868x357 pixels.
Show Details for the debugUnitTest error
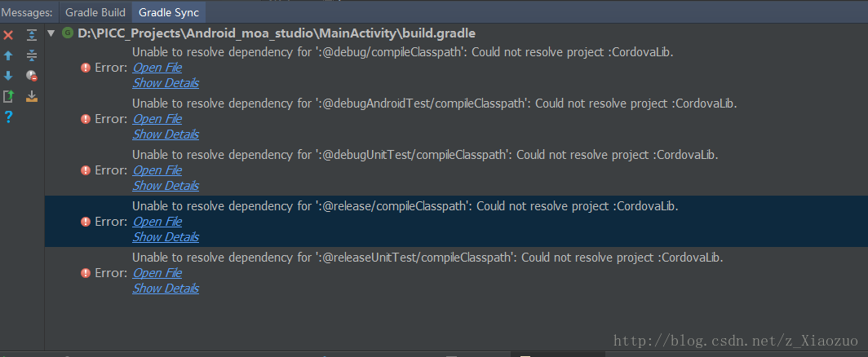(x=166, y=186)
